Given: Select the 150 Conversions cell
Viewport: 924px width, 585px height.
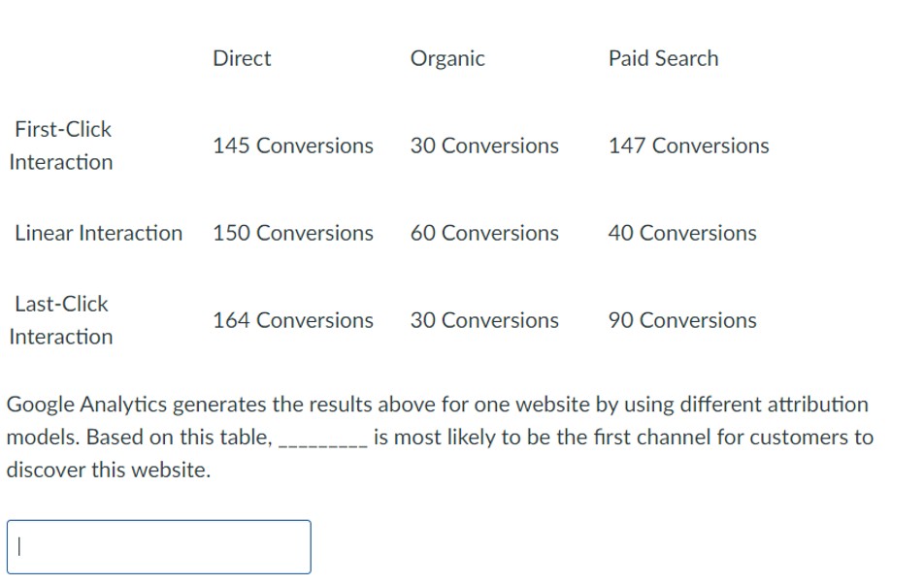Looking at the screenshot, I should coord(293,233).
